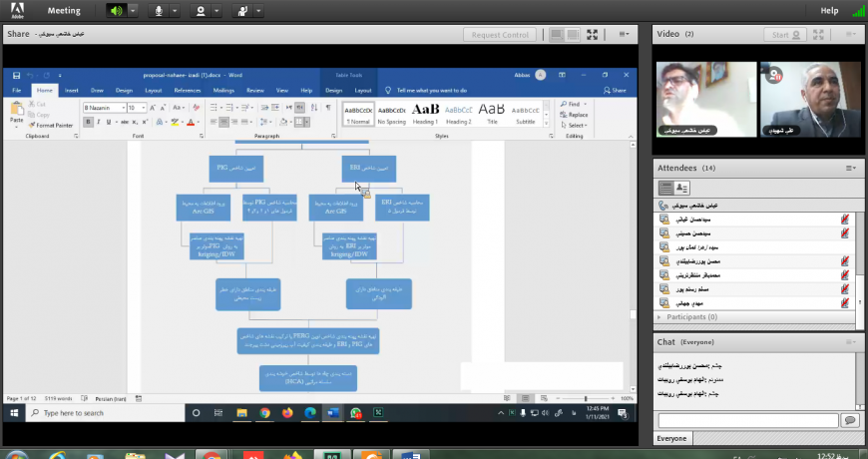Open the webcam options dropdown arrow
Viewport: 868px width, 459px height.
(217, 11)
